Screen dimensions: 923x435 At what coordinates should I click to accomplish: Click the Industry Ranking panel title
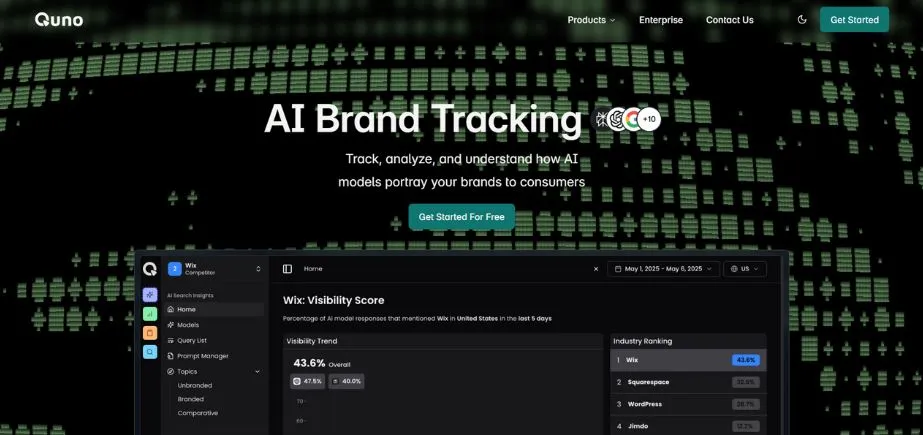[642, 341]
